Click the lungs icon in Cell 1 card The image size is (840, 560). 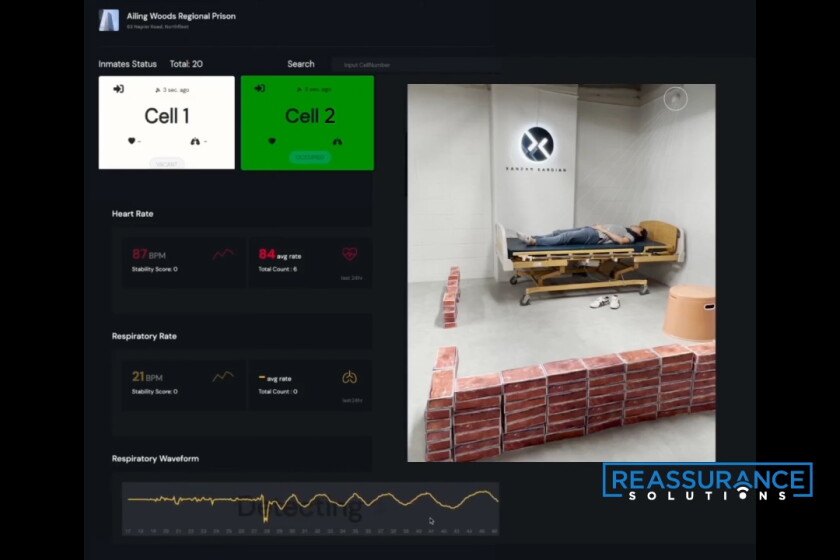pos(195,141)
